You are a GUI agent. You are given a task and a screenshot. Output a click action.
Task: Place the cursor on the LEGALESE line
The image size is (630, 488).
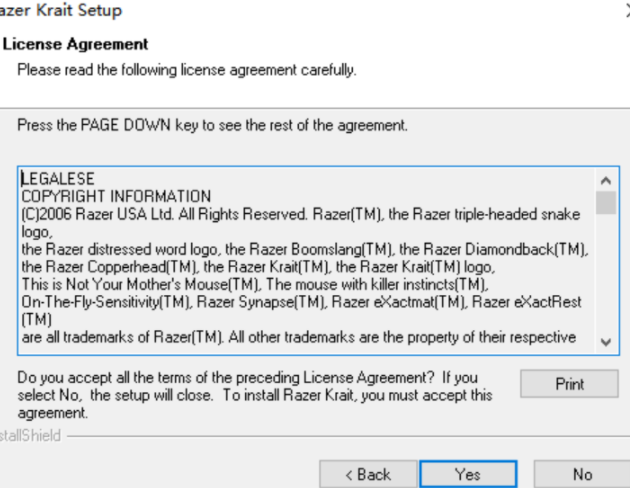[58, 180]
